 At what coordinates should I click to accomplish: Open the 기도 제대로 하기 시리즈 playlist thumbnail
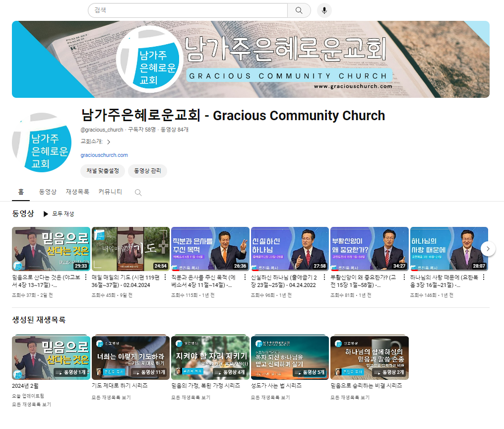[130, 357]
